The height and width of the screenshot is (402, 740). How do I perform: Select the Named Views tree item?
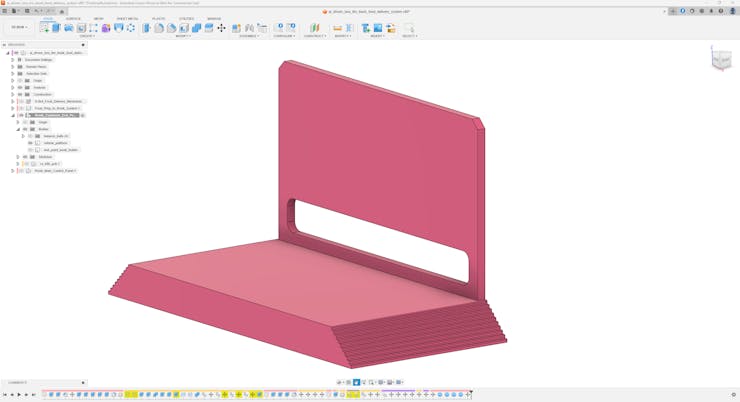pos(36,67)
